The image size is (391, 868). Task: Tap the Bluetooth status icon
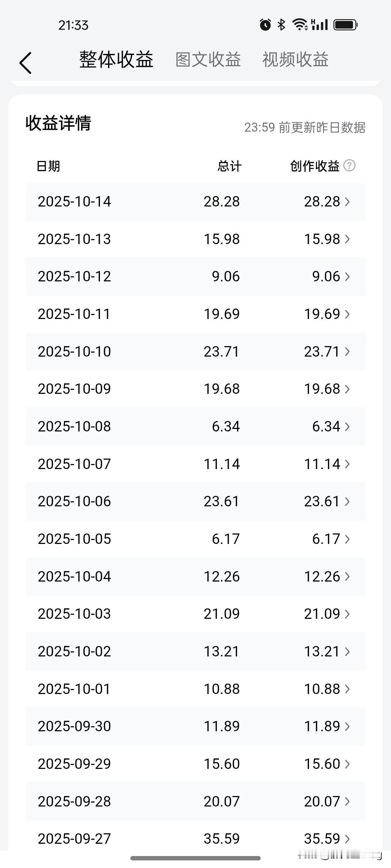tap(281, 25)
